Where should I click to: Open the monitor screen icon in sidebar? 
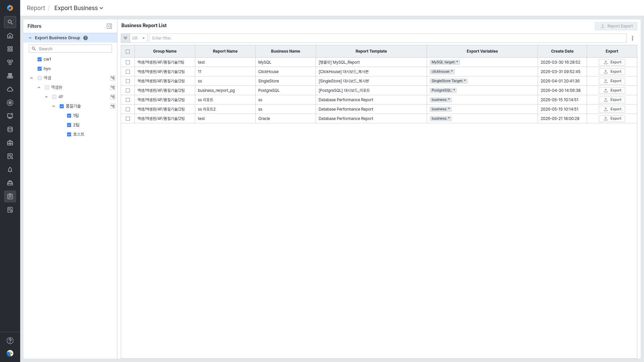(x=10, y=116)
